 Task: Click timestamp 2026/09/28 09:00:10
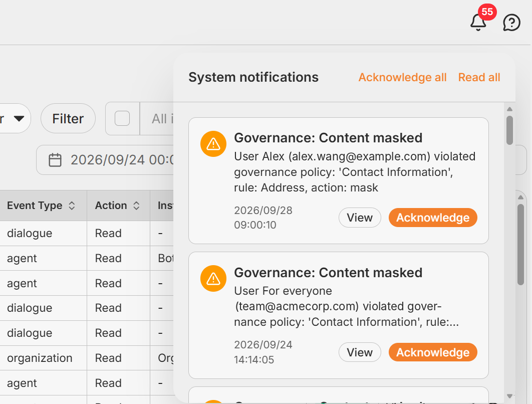pos(263,218)
